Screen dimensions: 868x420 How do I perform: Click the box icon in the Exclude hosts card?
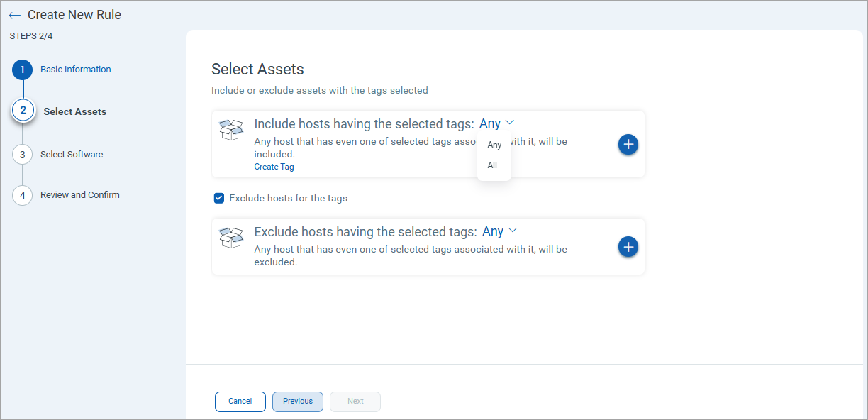click(232, 237)
